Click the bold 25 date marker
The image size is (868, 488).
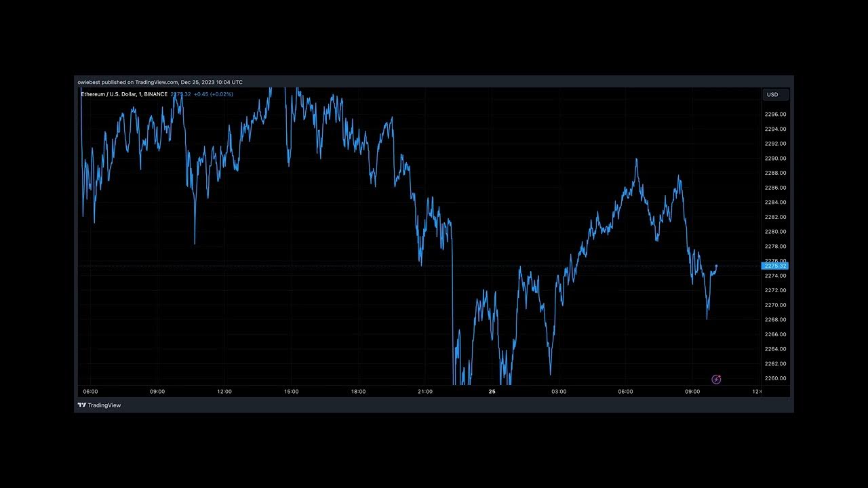[492, 392]
